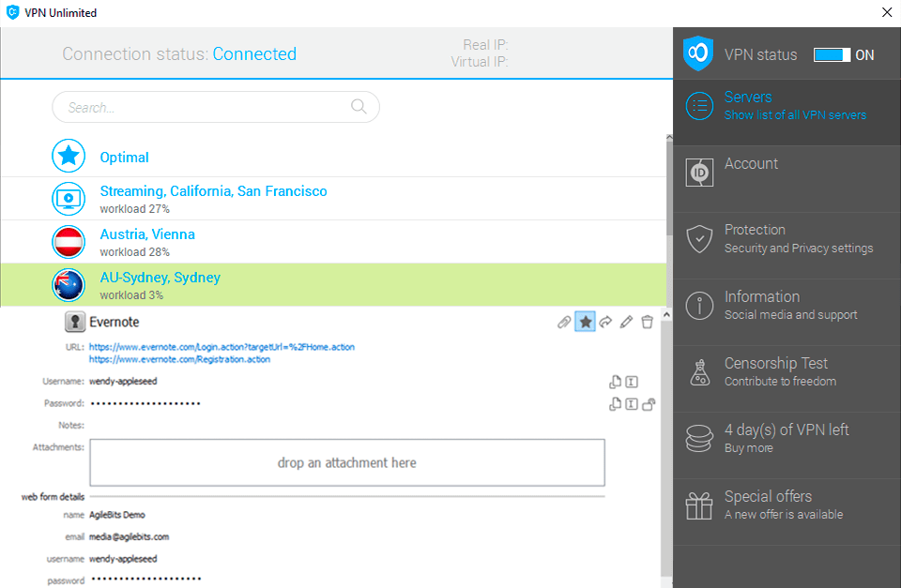The height and width of the screenshot is (588, 901).
Task: Click the paperclip attachment icon on Evernote entry
Action: pos(563,322)
